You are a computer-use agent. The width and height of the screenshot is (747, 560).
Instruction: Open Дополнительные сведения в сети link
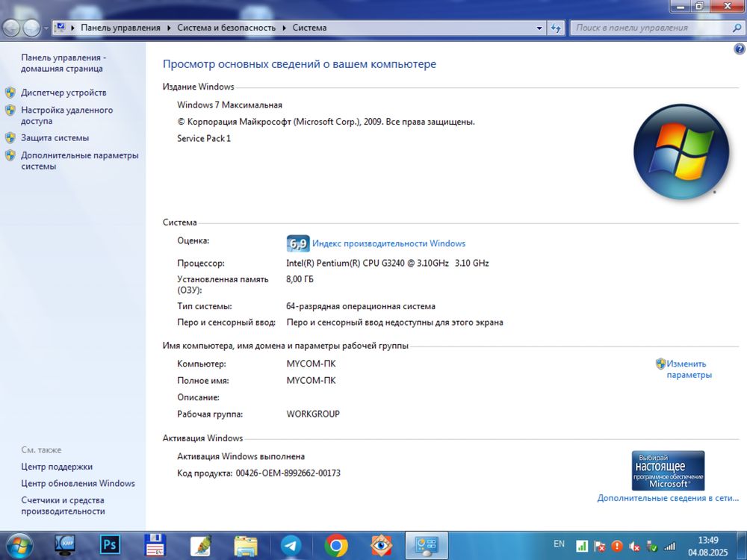(668, 498)
